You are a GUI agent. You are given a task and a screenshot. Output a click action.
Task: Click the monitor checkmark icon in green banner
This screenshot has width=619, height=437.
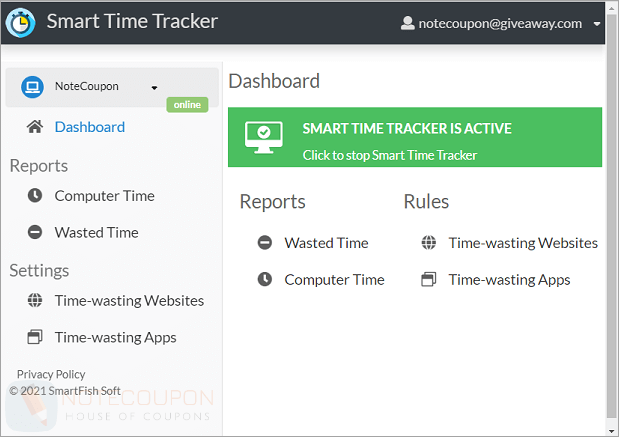coord(264,137)
